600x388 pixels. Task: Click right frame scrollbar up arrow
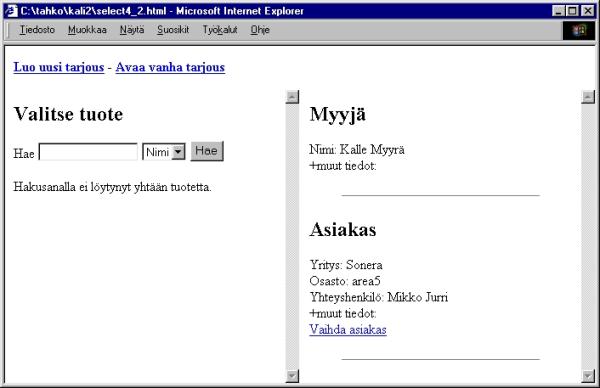tap(588, 97)
